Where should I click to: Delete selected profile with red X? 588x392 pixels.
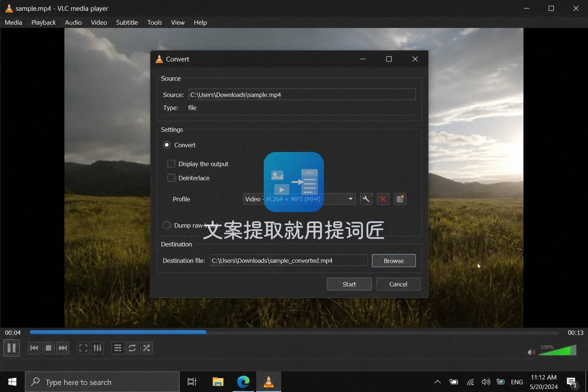point(383,199)
